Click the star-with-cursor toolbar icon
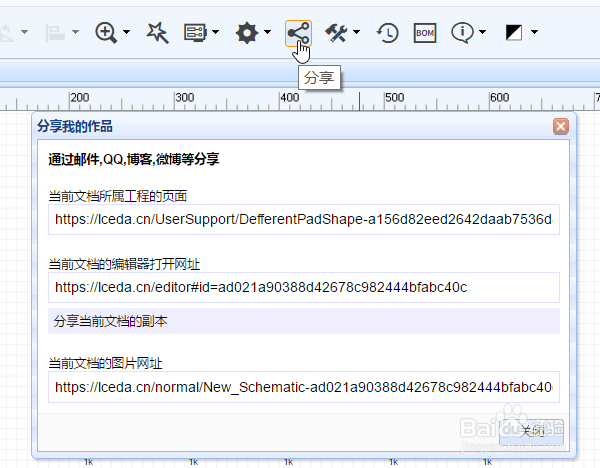The height and width of the screenshot is (468, 600). [157, 33]
